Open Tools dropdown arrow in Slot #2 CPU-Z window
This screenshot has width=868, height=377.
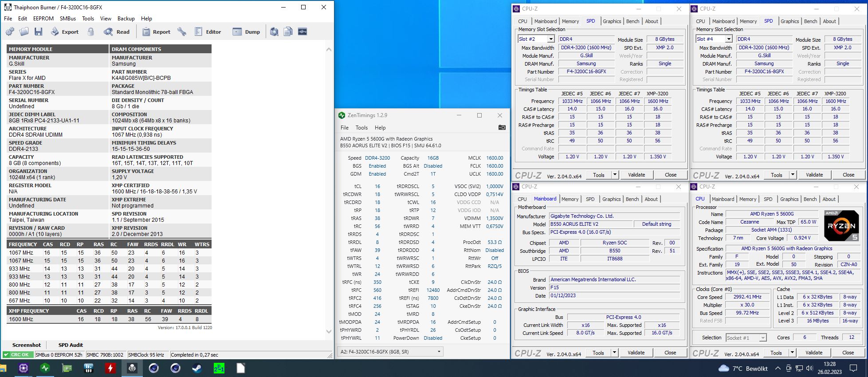click(x=615, y=175)
